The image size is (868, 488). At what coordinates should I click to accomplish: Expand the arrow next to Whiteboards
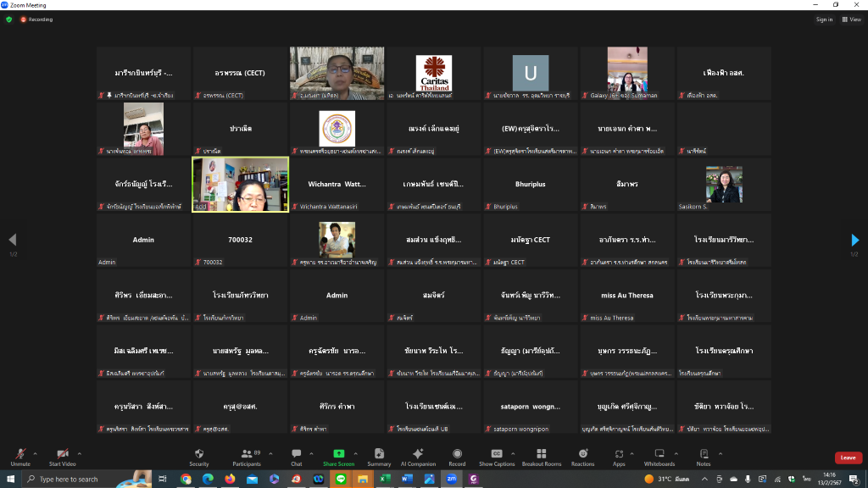pos(676,454)
